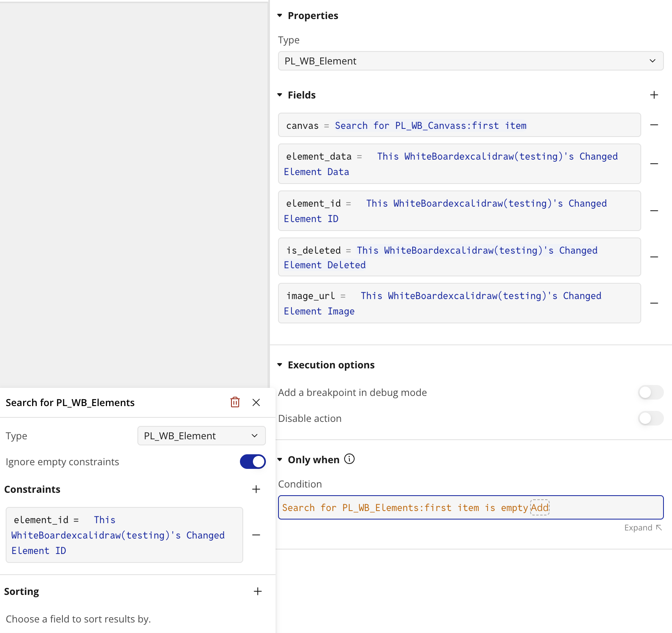672x633 pixels.
Task: Edit the image_url Changed Element Image expression
Action: coord(443,304)
